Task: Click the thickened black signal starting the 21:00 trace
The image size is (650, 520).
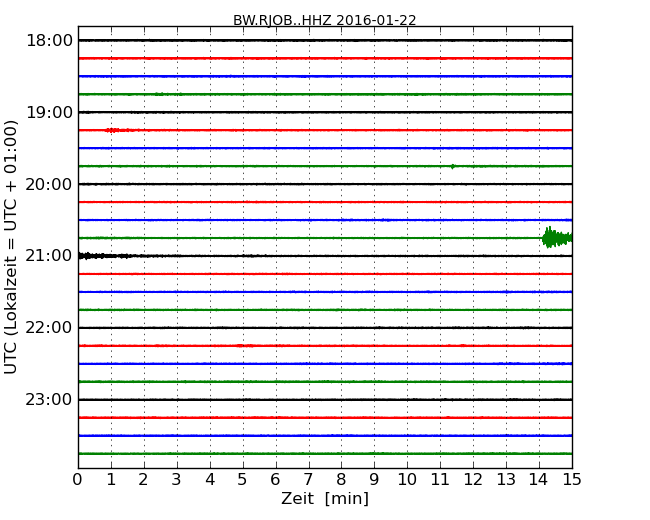Action: point(106,256)
